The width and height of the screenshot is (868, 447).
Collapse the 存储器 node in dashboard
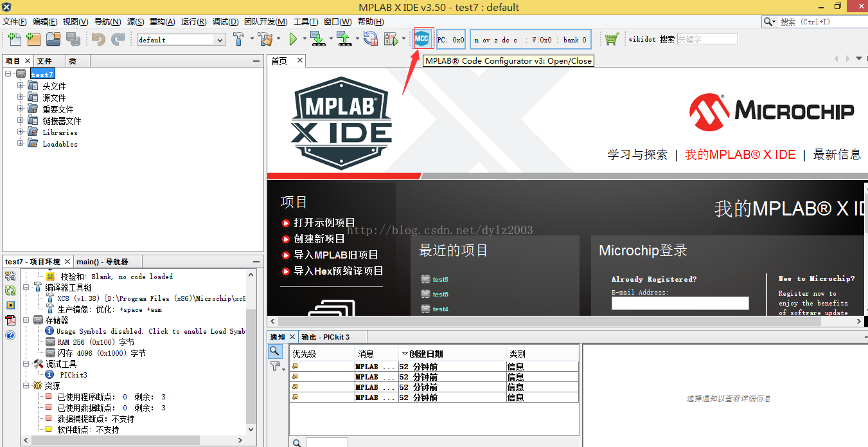(x=26, y=320)
